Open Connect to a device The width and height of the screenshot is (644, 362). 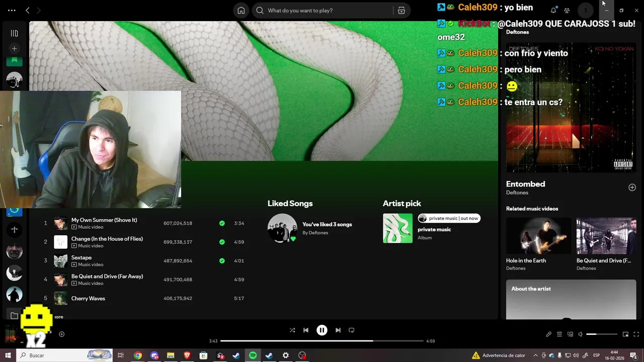click(x=570, y=334)
